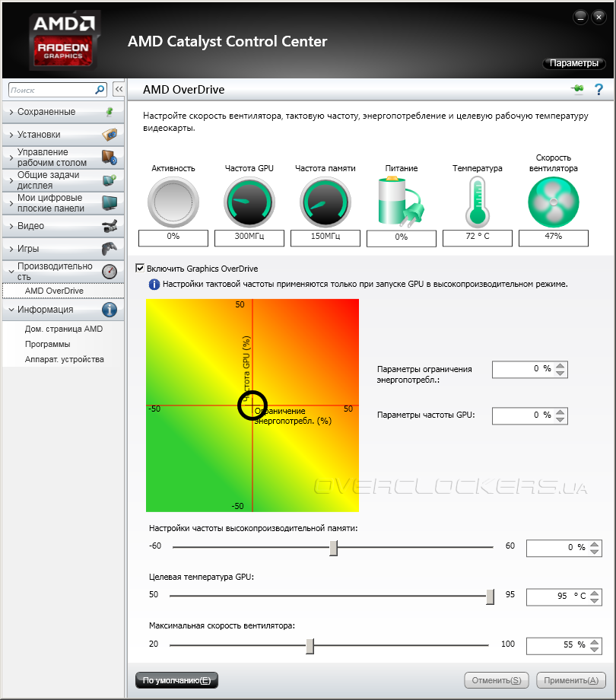This screenshot has height=700, width=616.
Task: Decrease энергопотребл. limit with down arrow
Action: [560, 373]
